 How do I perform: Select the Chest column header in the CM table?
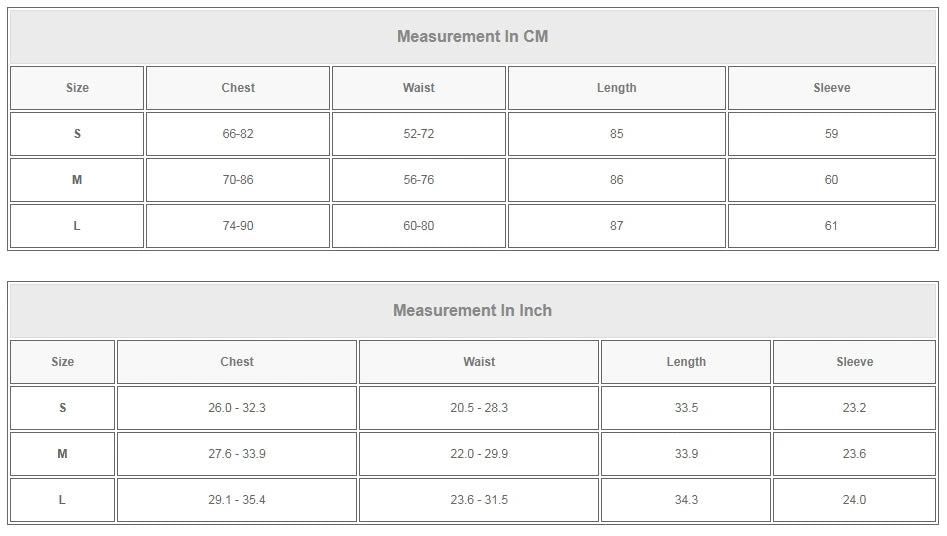tap(238, 88)
